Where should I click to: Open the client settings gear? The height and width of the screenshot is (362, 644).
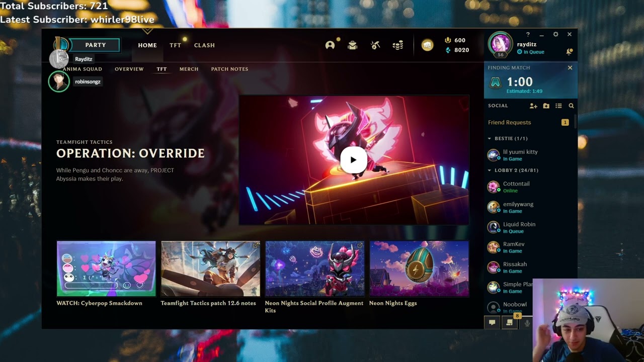click(555, 35)
